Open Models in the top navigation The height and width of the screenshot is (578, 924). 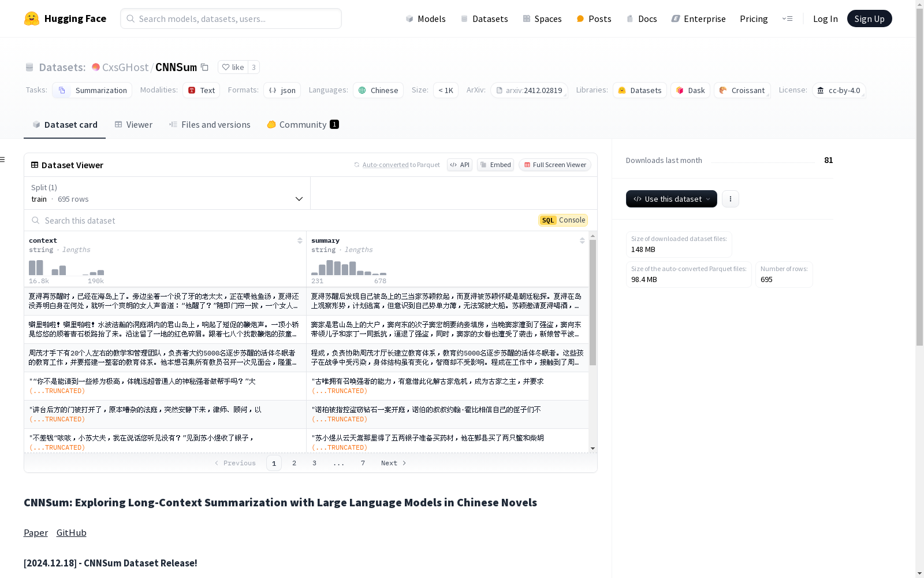click(x=426, y=18)
